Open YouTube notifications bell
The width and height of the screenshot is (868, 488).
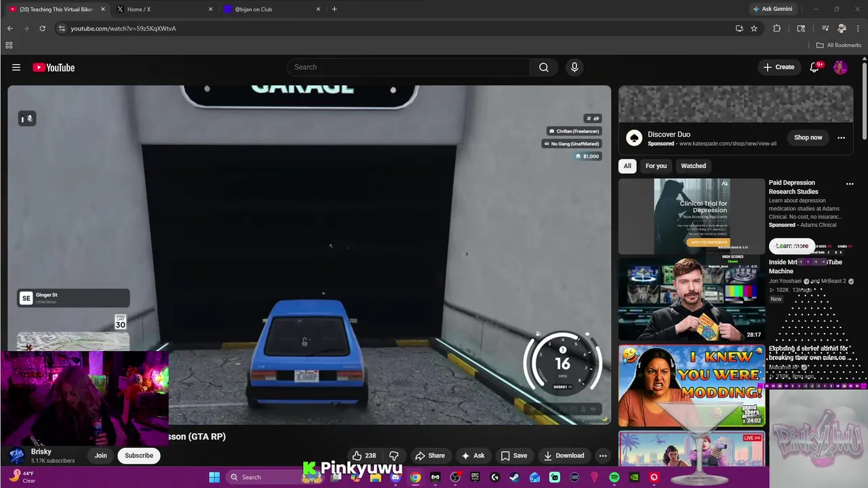(815, 67)
